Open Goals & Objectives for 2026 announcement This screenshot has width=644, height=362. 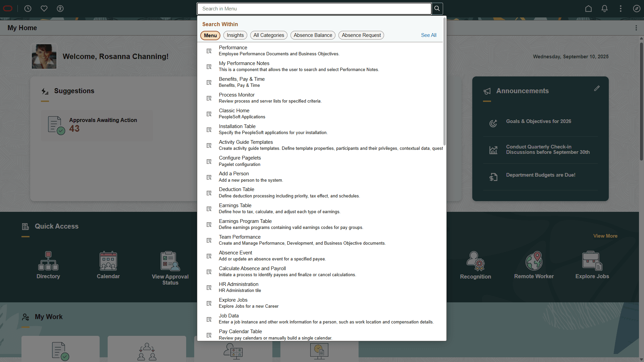(x=538, y=121)
